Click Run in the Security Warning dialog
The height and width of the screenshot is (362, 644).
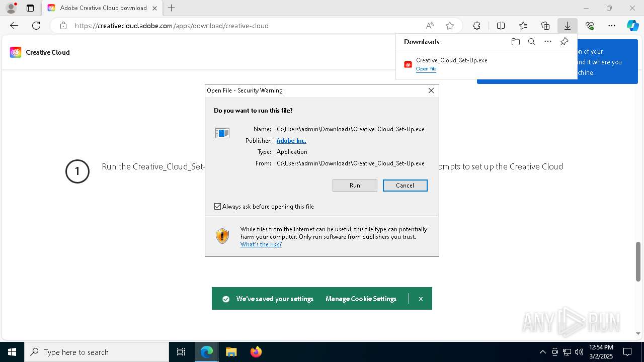coord(355,186)
